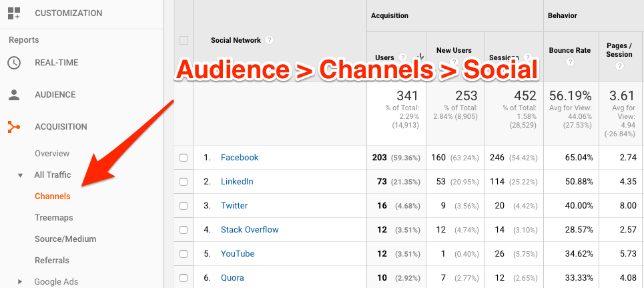
Task: Click the Acquisition column group header
Action: point(389,15)
